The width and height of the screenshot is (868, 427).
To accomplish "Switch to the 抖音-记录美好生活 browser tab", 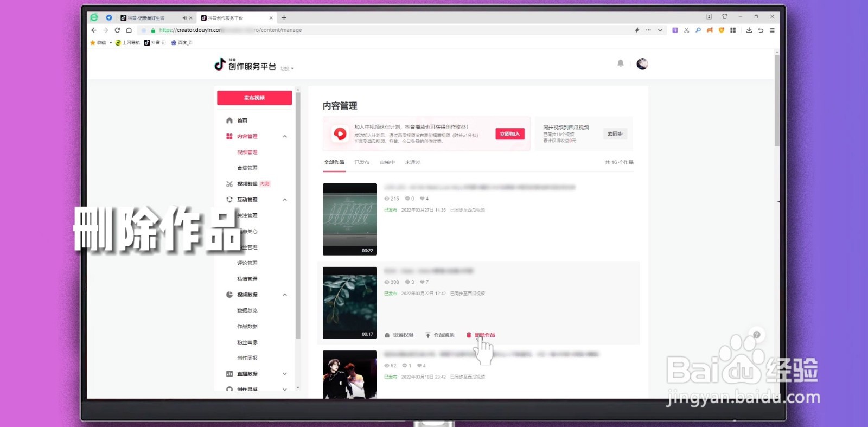I will pos(145,18).
